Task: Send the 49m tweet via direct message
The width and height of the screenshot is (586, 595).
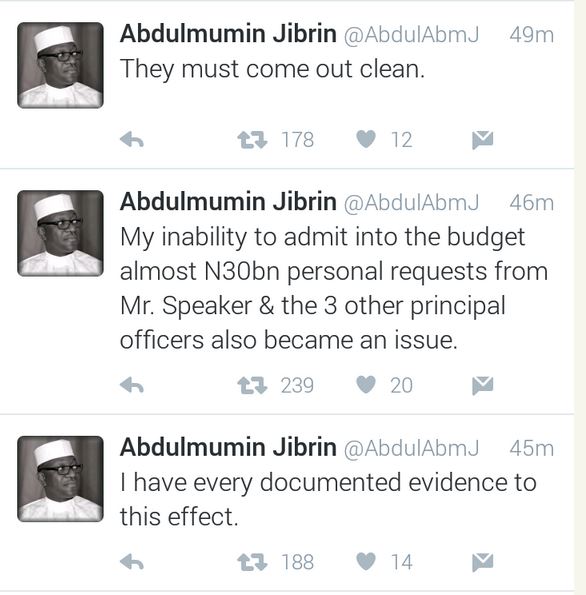Action: point(482,140)
